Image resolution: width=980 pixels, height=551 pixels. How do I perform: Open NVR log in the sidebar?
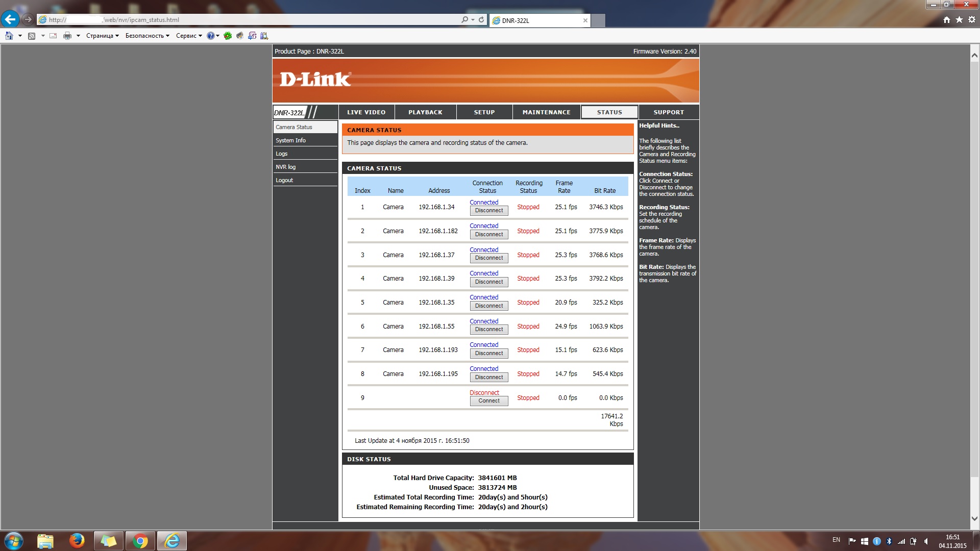(x=285, y=167)
